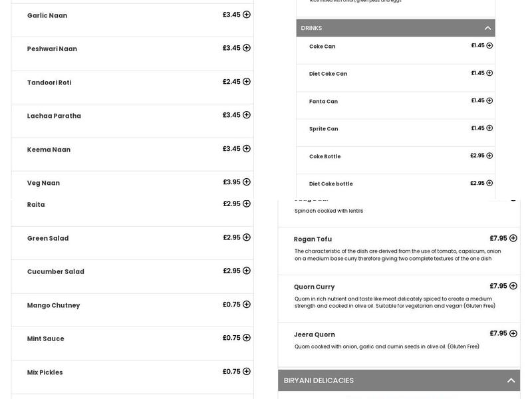
Task: Add Garlic Naan using plus icon
Action: [247, 15]
